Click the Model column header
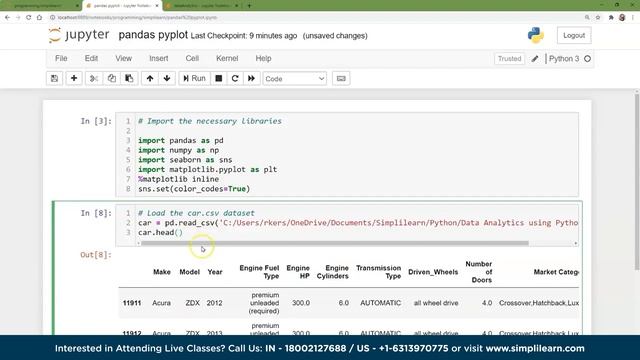Viewport: 640px width, 360px height. pyautogui.click(x=190, y=272)
